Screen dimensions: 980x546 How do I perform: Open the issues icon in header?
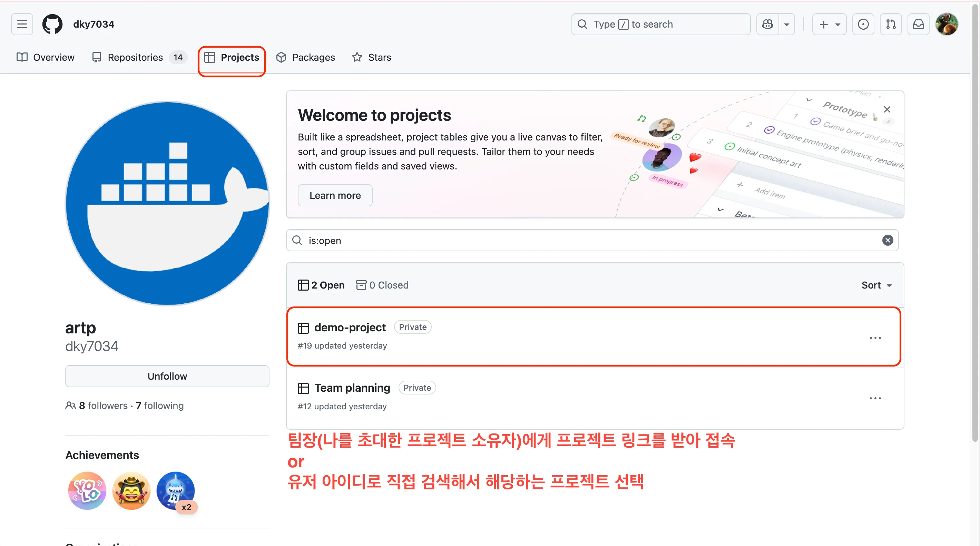[863, 25]
